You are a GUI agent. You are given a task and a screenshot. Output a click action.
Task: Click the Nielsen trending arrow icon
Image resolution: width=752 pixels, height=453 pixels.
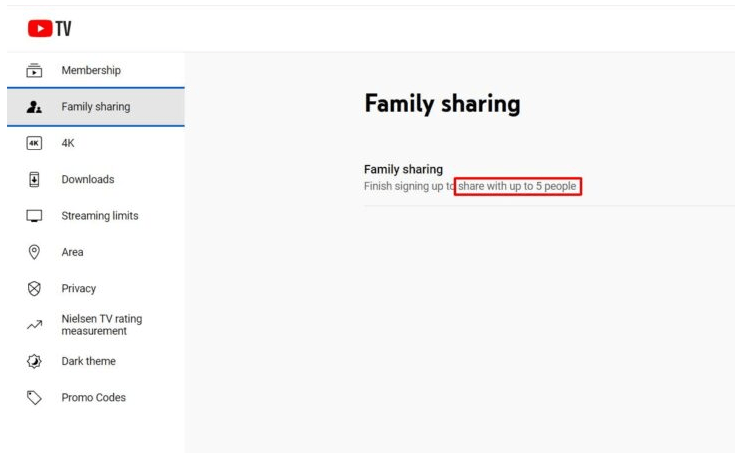point(34,325)
